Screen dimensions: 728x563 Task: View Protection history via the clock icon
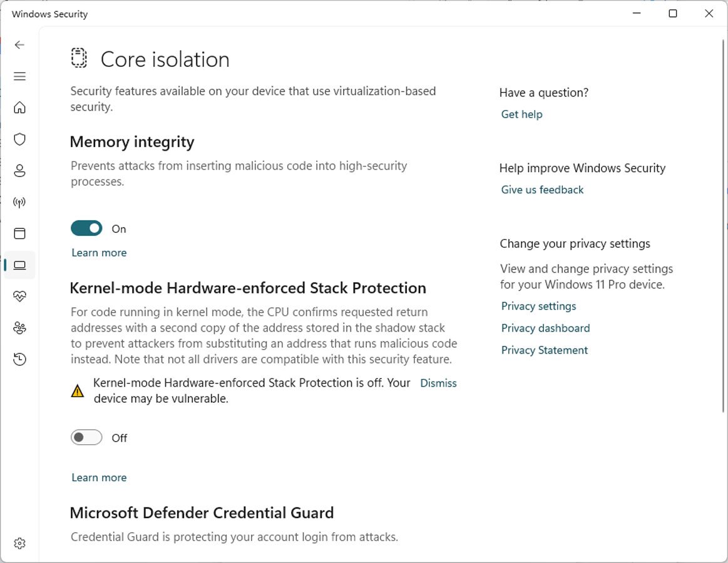tap(19, 358)
